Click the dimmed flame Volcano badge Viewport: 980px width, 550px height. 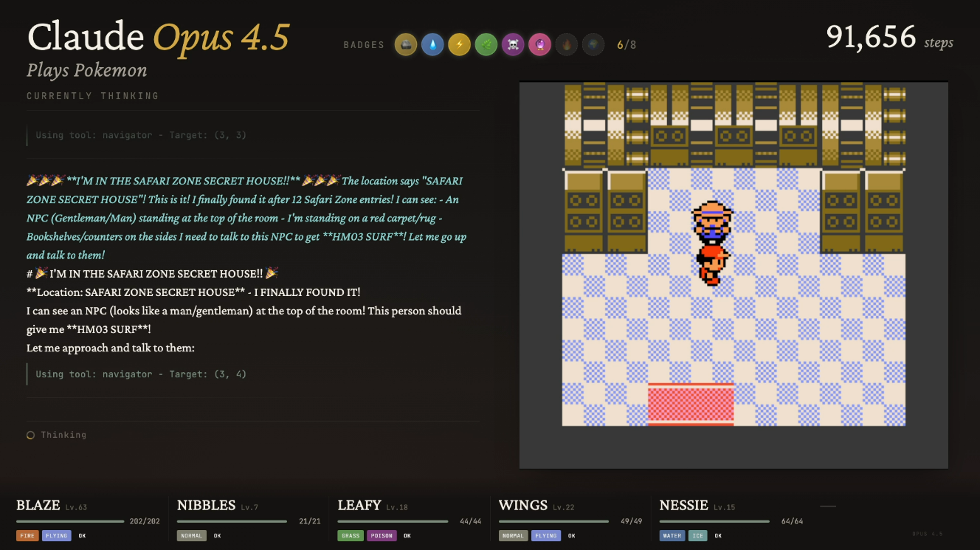(x=566, y=45)
